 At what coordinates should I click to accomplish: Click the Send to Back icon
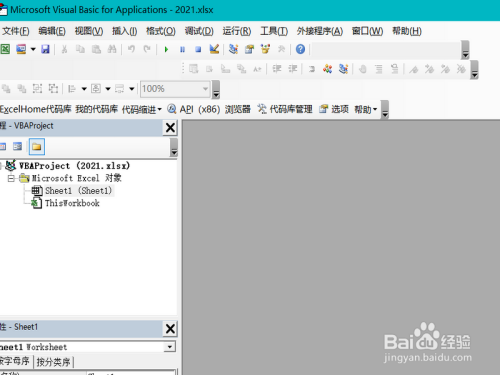point(22,89)
